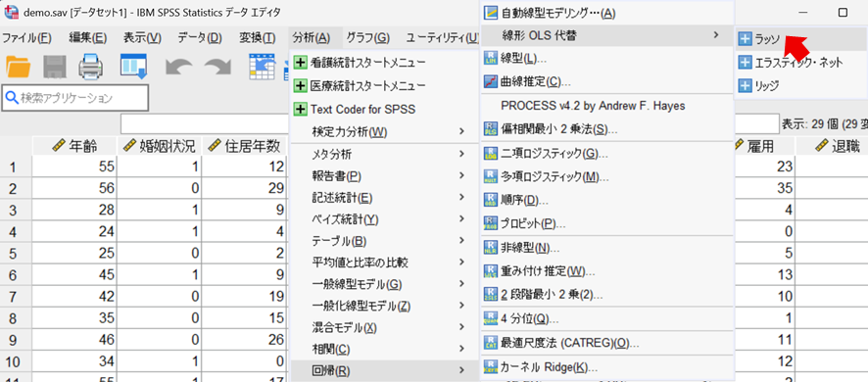The width and height of the screenshot is (868, 382).
Task: Open the 一般化線型モデル(Z) entry
Action: point(384,307)
